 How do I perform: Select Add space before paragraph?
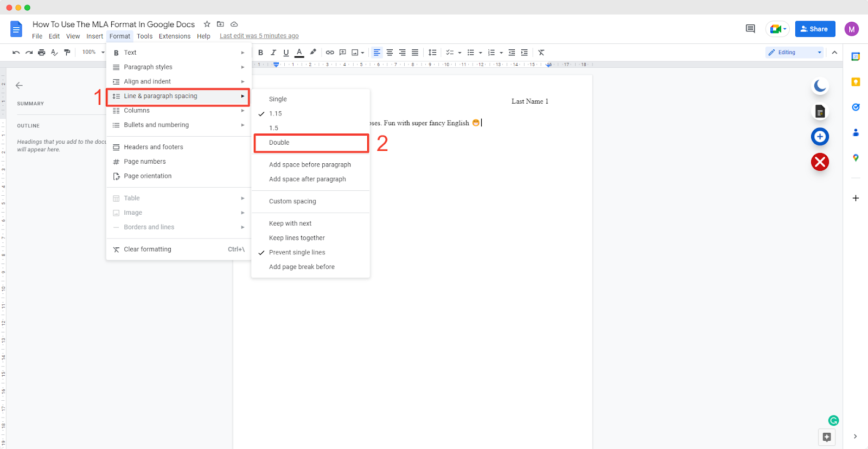tap(311, 165)
